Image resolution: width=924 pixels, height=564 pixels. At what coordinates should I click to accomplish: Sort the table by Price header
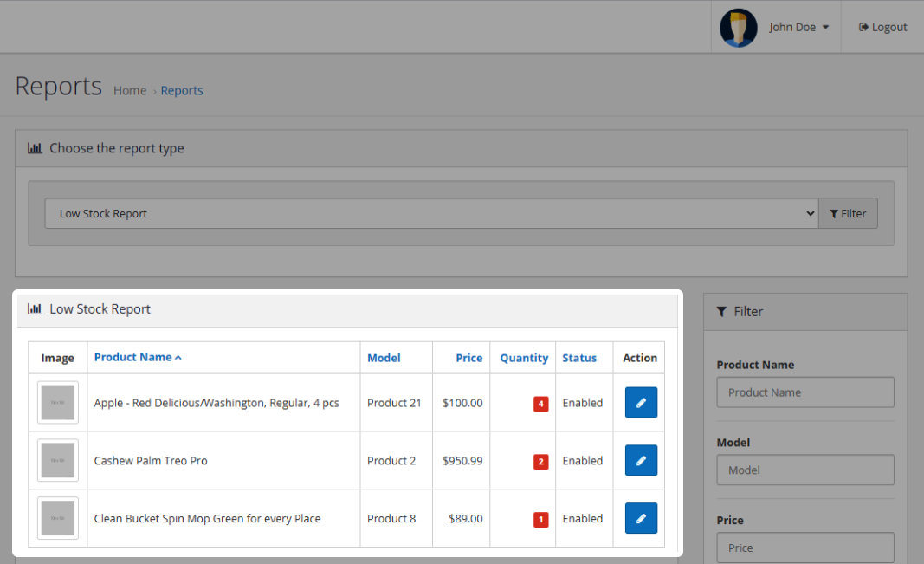point(468,358)
